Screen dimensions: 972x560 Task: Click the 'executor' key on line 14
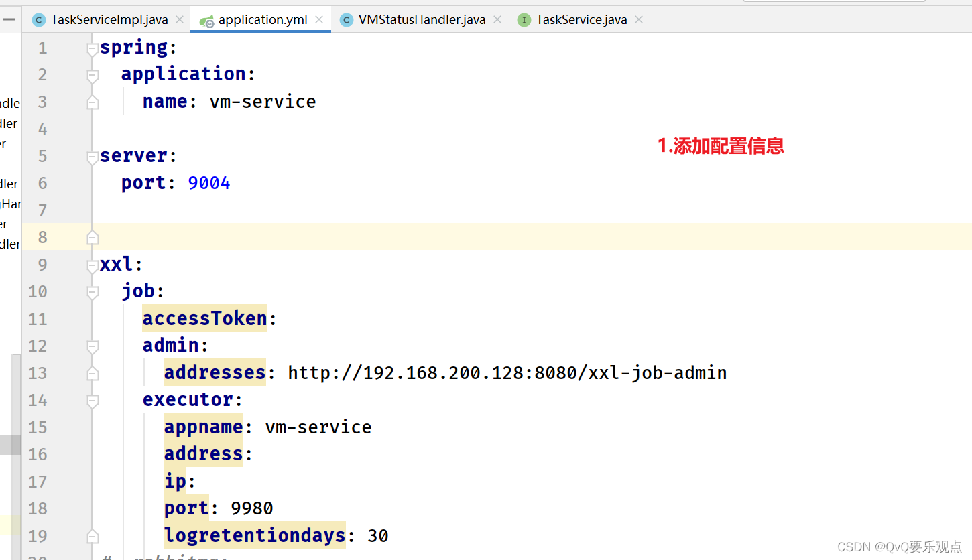click(x=188, y=400)
